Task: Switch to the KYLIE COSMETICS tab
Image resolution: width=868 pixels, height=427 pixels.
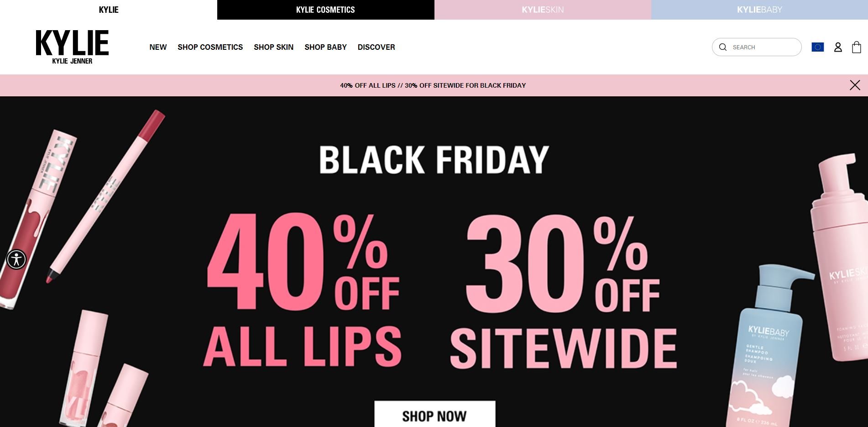Action: (325, 10)
